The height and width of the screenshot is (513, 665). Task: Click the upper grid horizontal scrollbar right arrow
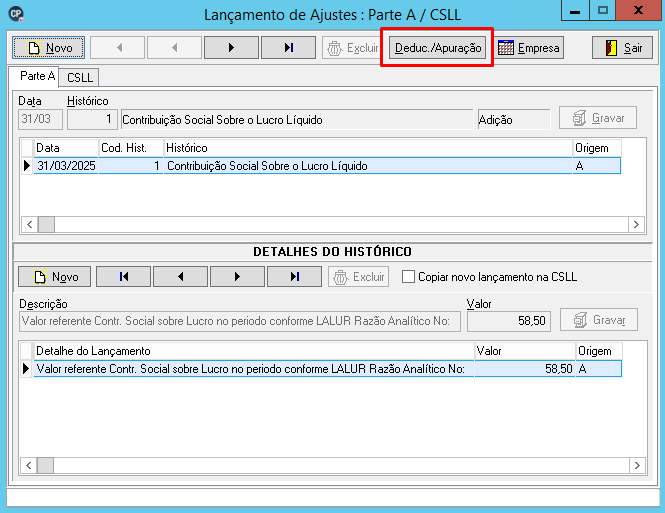click(x=636, y=224)
